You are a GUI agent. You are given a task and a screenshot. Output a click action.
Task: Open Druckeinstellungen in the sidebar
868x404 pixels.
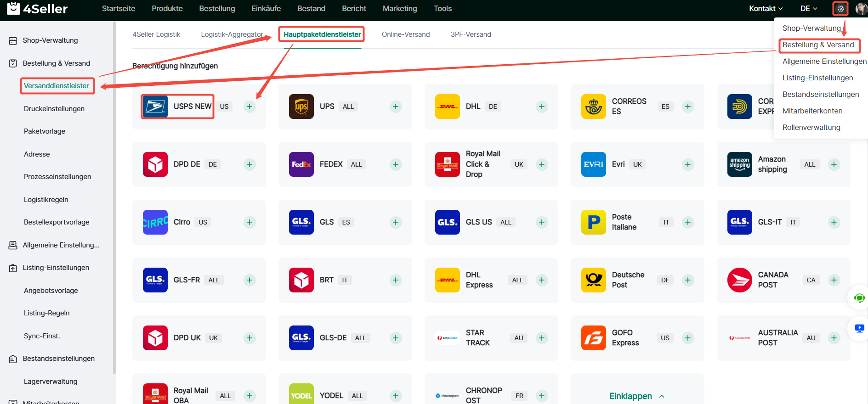[x=54, y=109]
